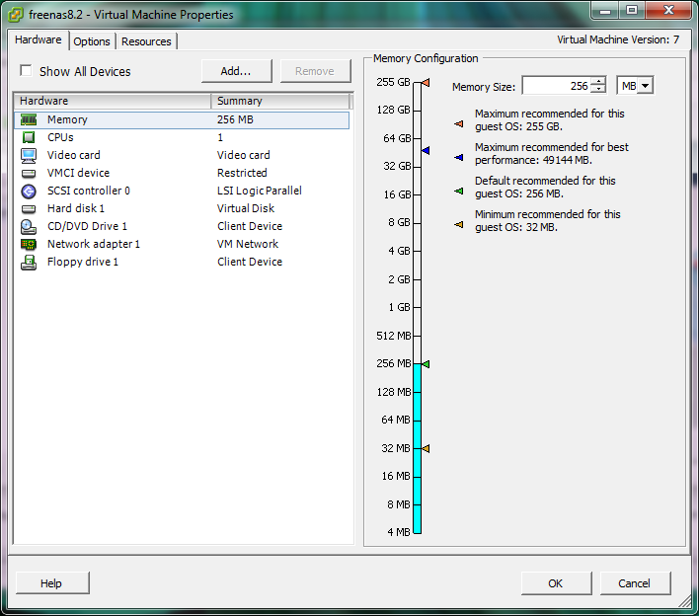
Task: Select the SCSI controller 0 icon
Action: coord(29,192)
